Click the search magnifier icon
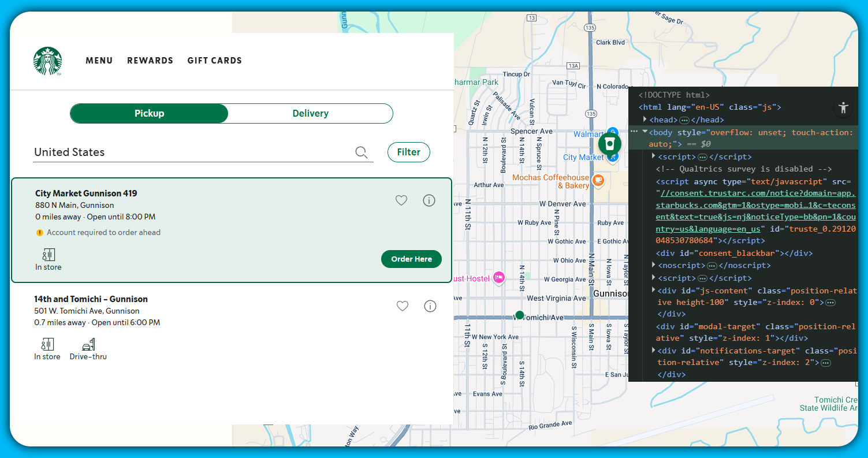 tap(362, 152)
